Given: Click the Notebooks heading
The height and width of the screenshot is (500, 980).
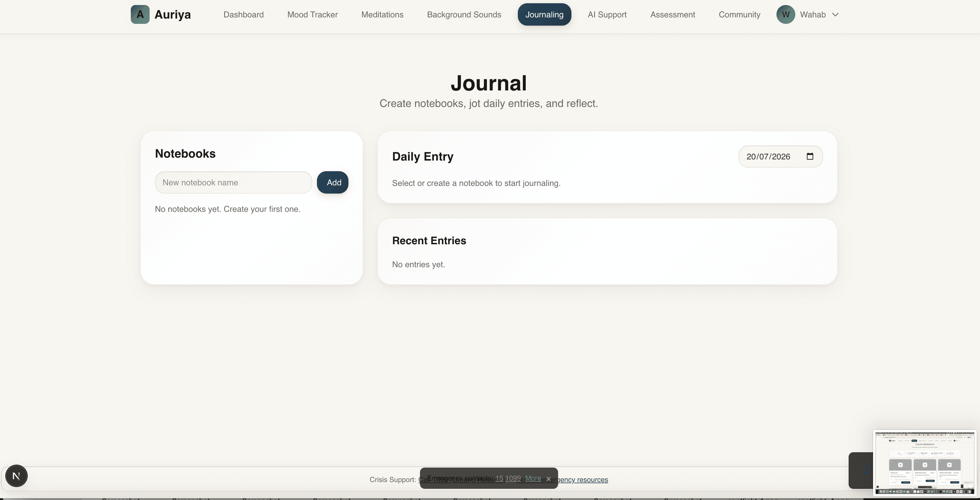Looking at the screenshot, I should tap(185, 153).
